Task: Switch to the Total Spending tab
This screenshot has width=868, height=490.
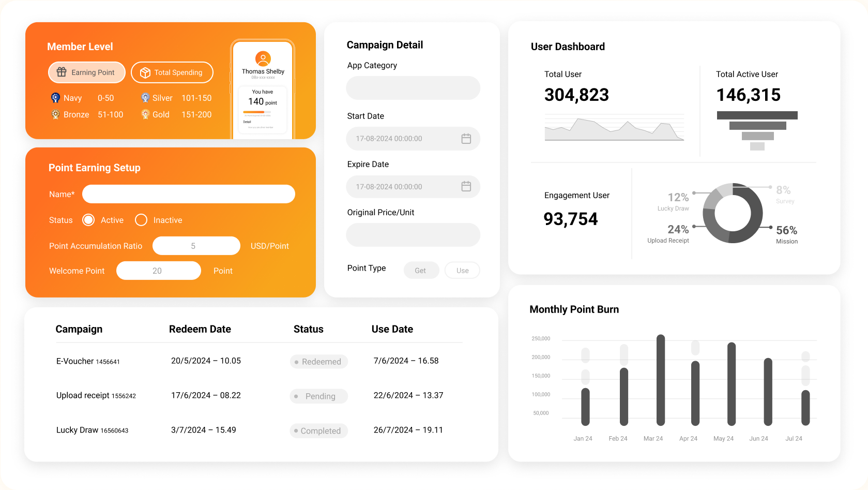Action: pyautogui.click(x=172, y=72)
